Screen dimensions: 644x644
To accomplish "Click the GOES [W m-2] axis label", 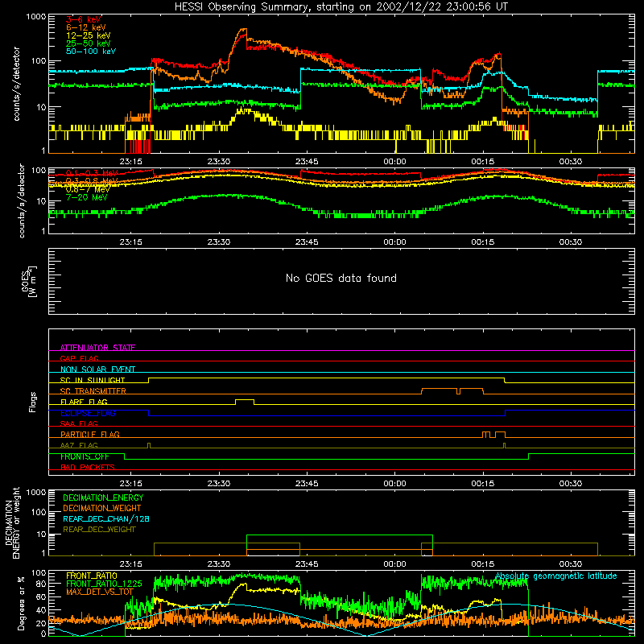I will 28,282.
